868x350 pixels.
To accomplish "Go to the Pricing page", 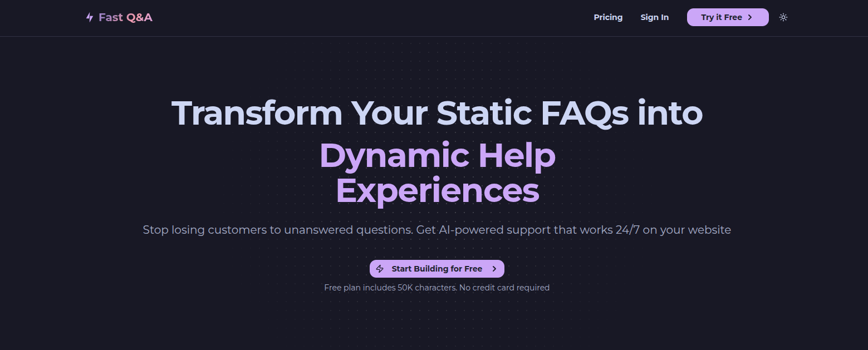I will point(608,17).
